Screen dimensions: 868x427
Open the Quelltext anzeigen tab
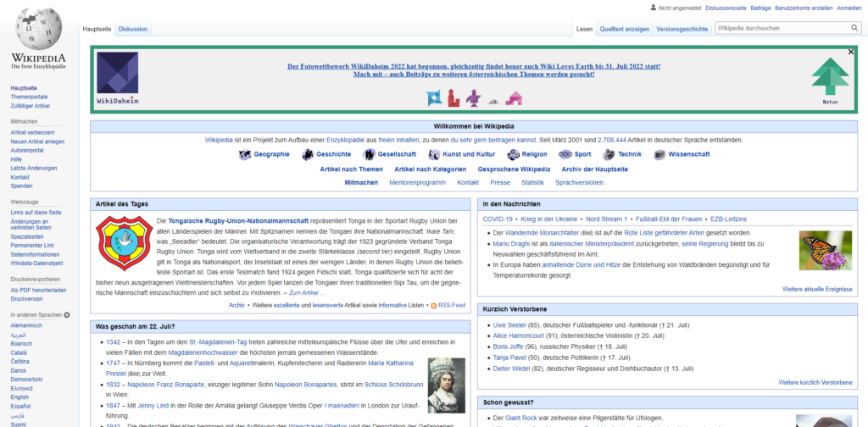tap(625, 30)
